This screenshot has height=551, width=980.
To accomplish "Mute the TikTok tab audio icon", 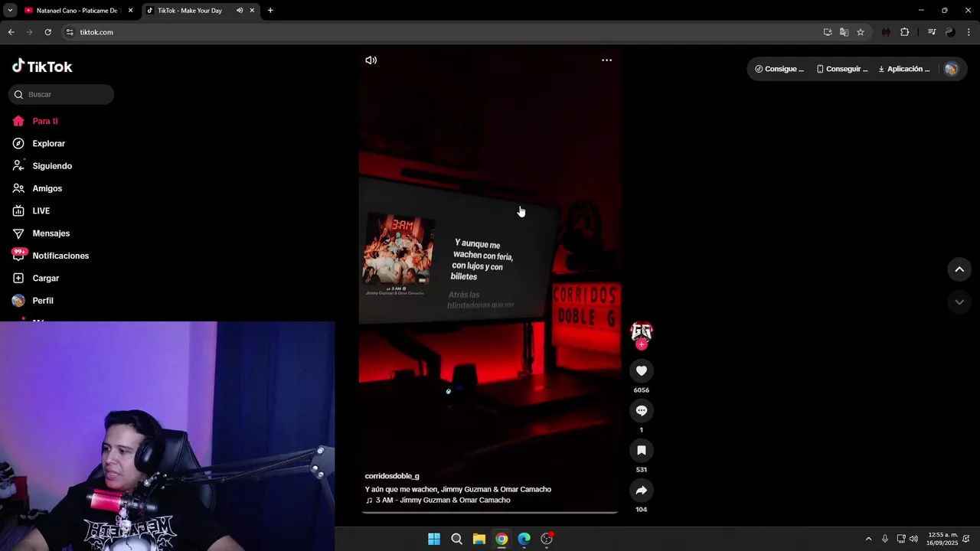I will click(240, 11).
